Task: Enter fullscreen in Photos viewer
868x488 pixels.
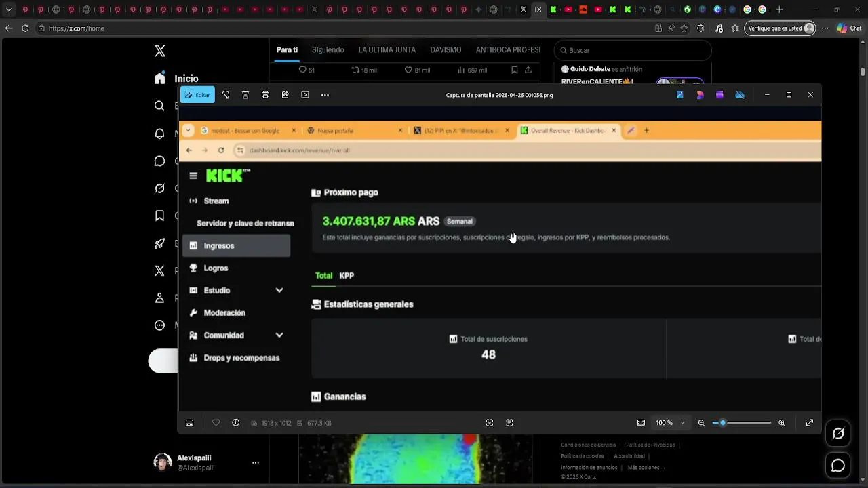Action: (810, 423)
